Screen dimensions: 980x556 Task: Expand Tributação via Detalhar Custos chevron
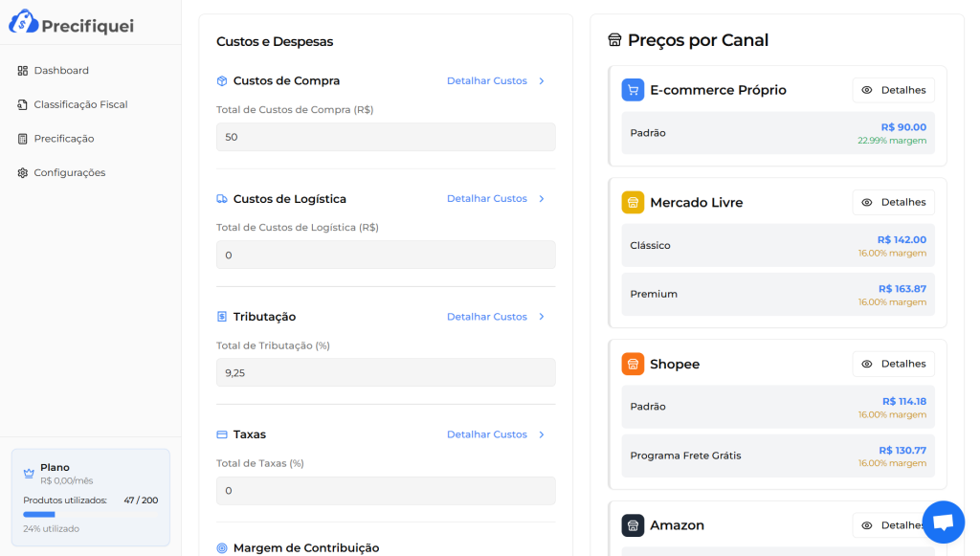click(x=542, y=316)
